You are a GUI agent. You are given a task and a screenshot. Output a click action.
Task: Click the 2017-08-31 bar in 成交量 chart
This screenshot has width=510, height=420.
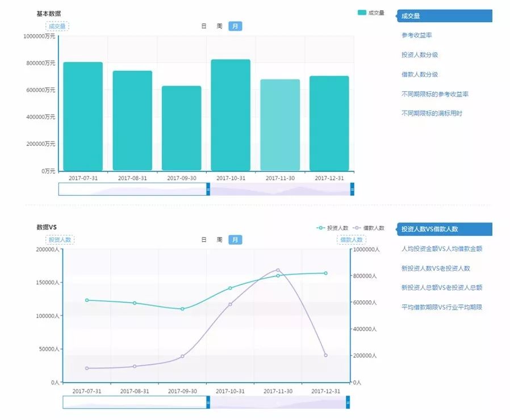[132, 120]
